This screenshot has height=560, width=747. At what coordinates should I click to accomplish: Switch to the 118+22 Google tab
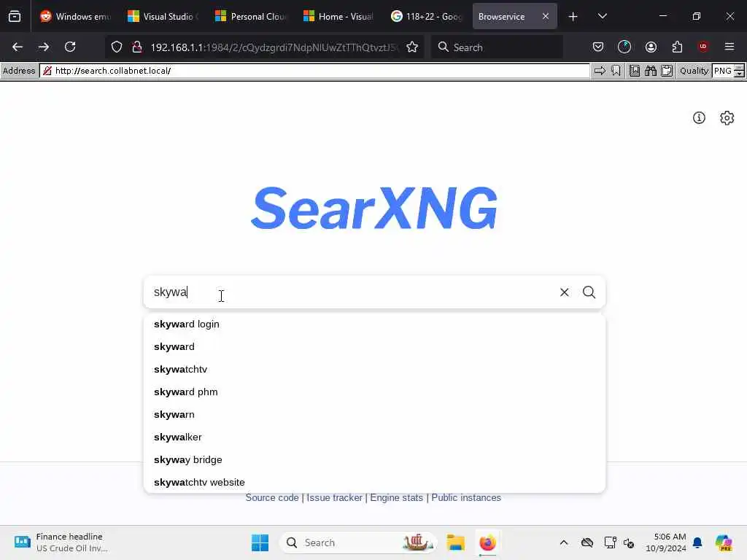pos(426,17)
